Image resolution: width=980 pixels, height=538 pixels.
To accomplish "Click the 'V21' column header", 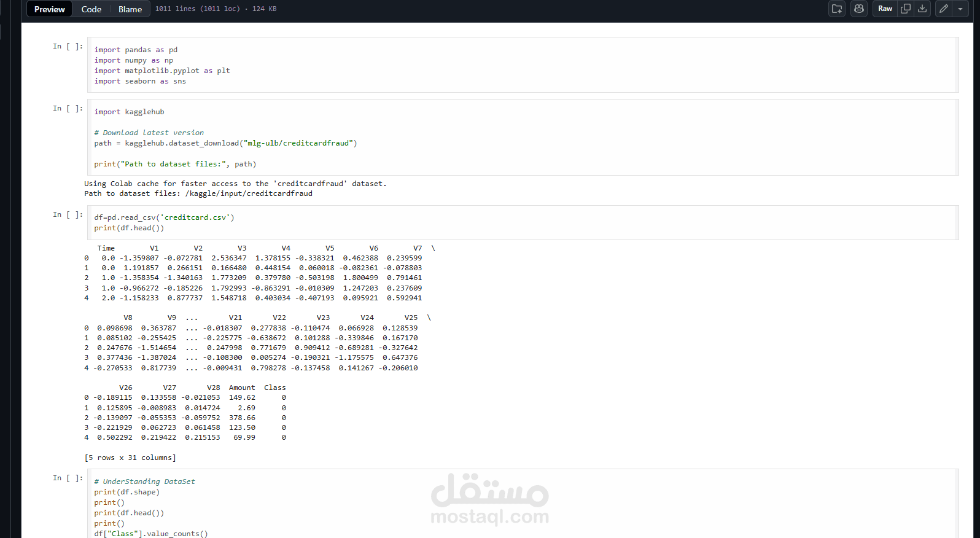I will click(235, 318).
